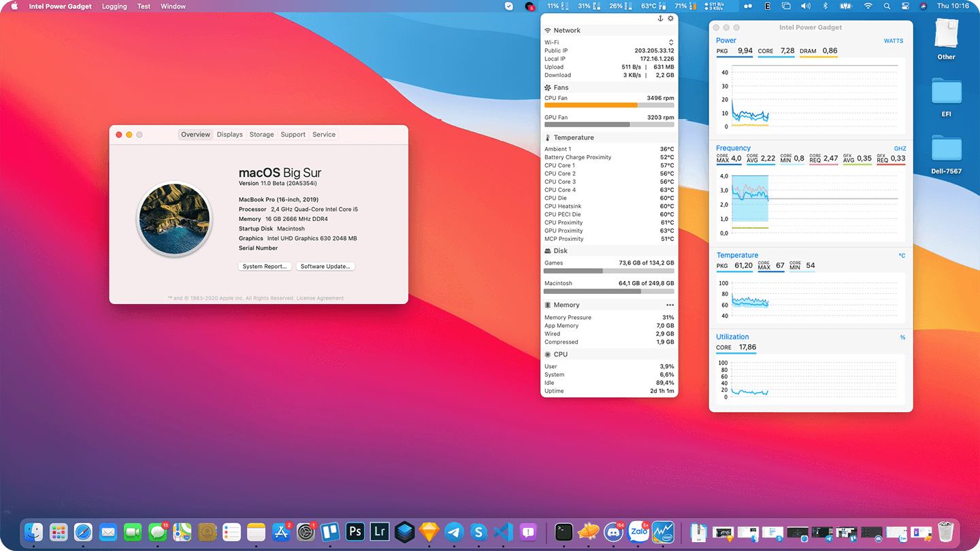Image resolution: width=980 pixels, height=551 pixels.
Task: Open the Maps app in Dock
Action: tap(182, 532)
